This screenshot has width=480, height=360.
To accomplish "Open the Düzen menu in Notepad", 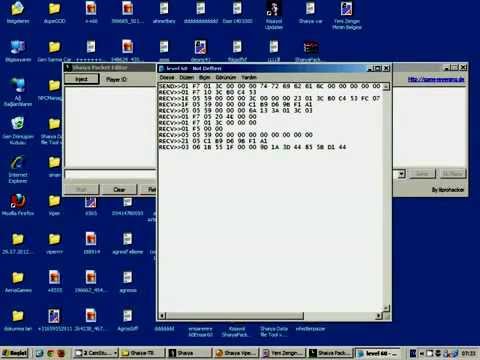I will [x=187, y=77].
